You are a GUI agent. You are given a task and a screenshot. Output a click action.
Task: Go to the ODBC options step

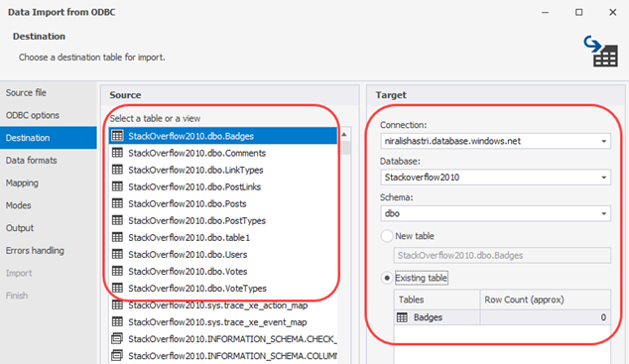click(x=33, y=115)
